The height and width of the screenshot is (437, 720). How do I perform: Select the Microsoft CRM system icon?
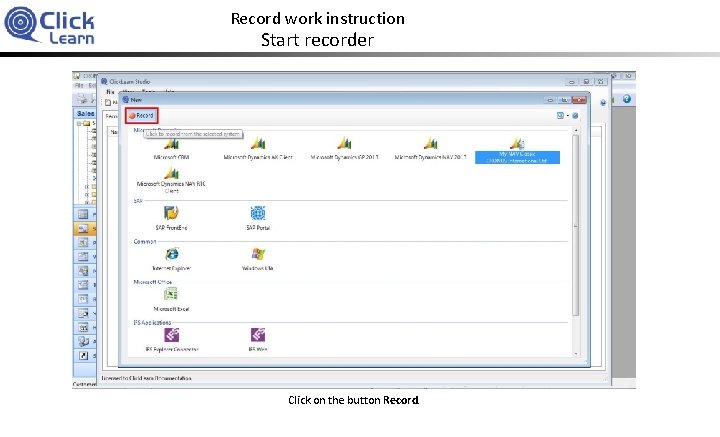coord(171,144)
